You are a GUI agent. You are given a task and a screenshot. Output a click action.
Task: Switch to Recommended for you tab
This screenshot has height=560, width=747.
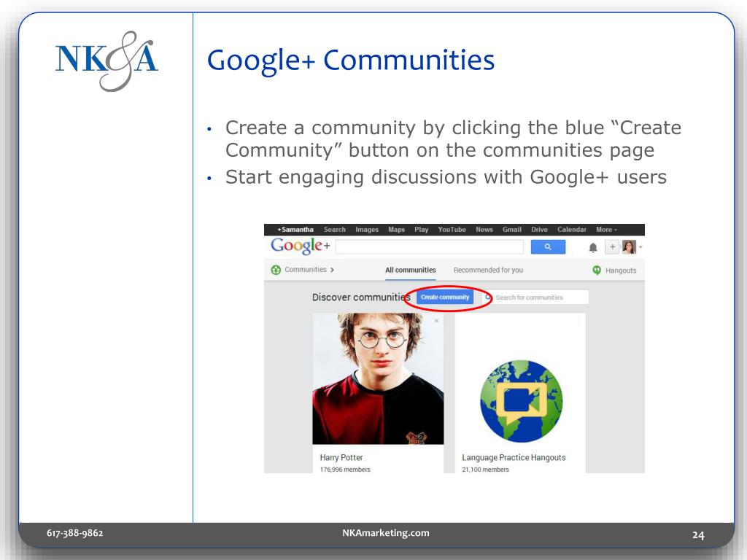[488, 270]
